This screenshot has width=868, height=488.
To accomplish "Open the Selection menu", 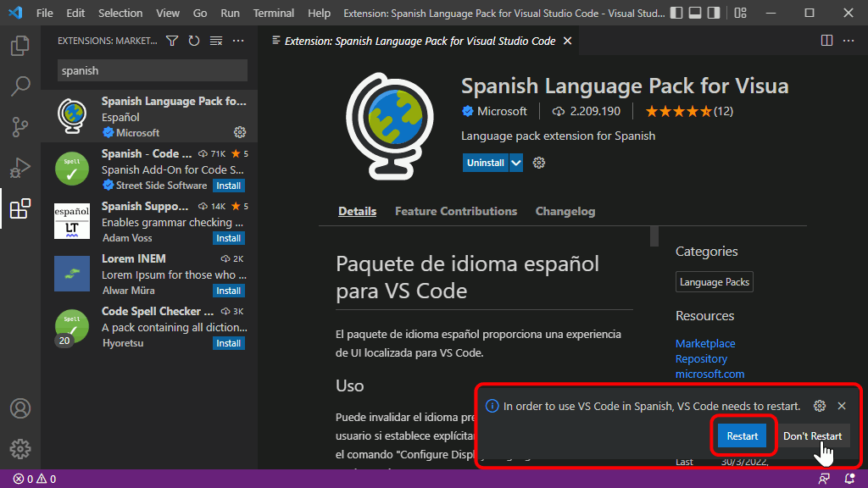I will point(120,13).
